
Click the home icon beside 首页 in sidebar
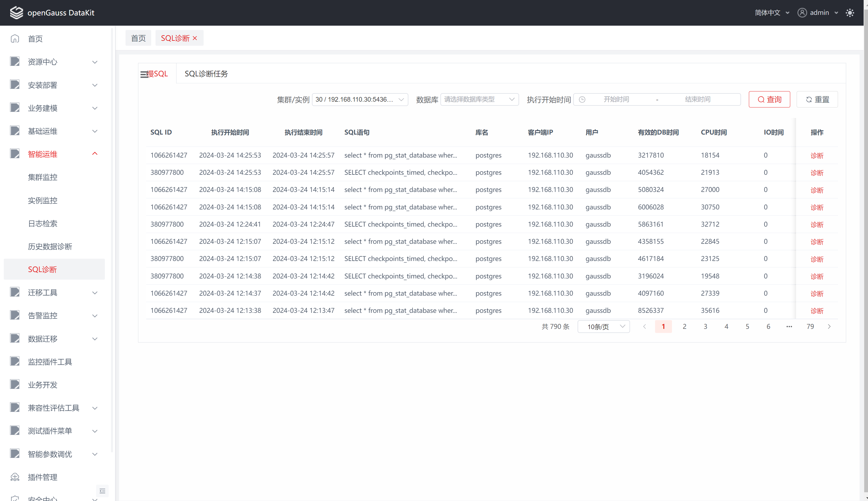coord(15,38)
